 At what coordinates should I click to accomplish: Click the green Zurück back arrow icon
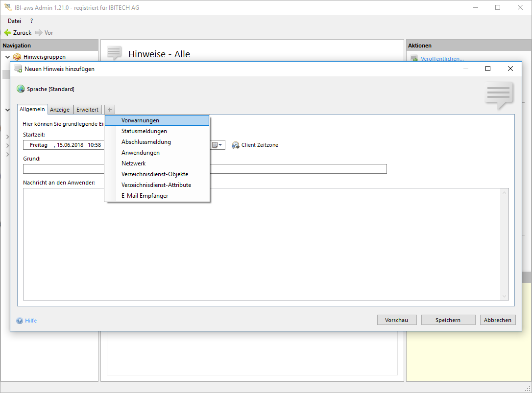pyautogui.click(x=7, y=33)
